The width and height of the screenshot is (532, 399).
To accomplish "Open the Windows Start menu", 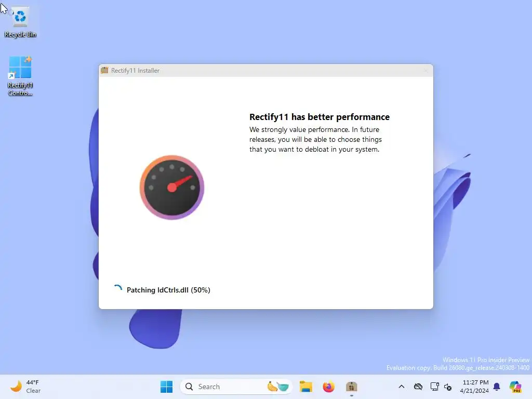I will (166, 387).
